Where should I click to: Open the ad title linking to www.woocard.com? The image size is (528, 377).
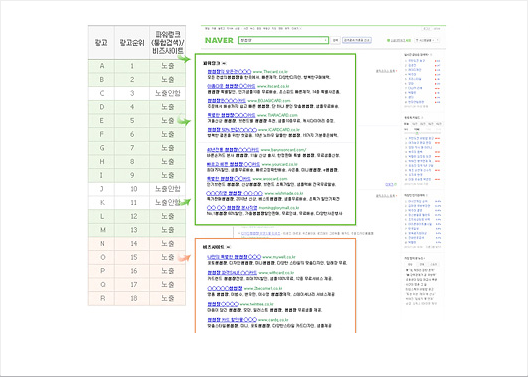tap(229, 179)
